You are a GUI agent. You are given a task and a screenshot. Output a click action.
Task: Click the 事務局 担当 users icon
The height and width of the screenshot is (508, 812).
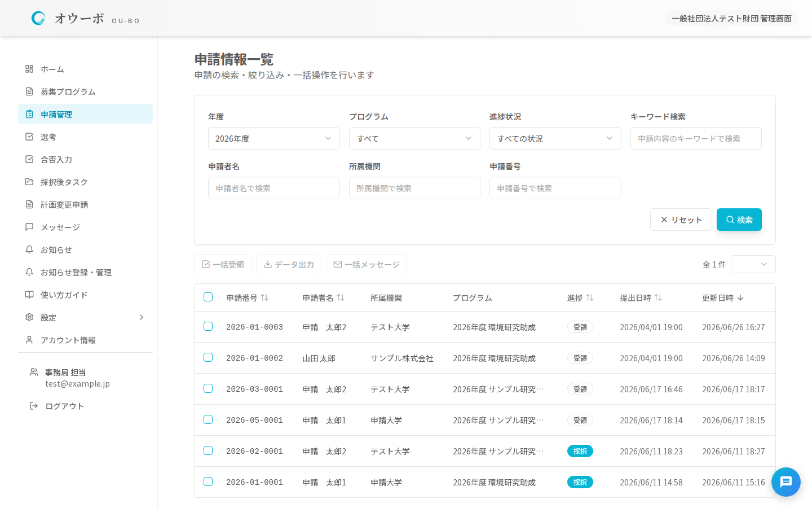[34, 372]
